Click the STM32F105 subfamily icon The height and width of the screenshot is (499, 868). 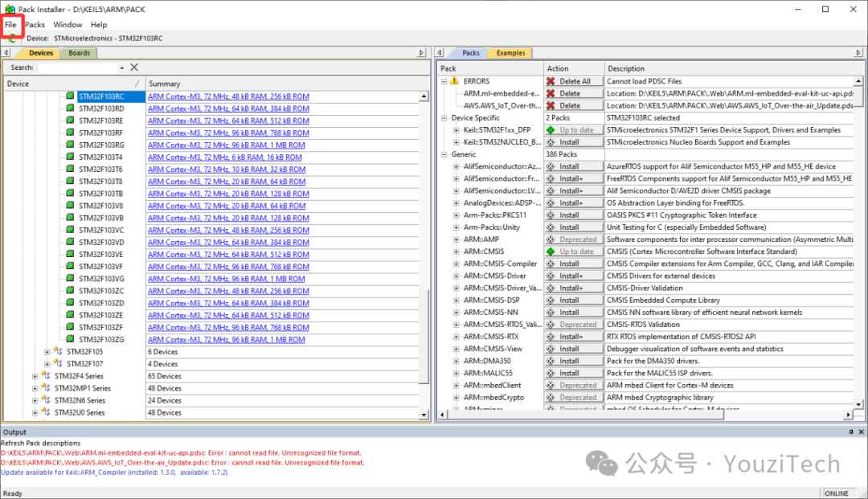tap(58, 351)
